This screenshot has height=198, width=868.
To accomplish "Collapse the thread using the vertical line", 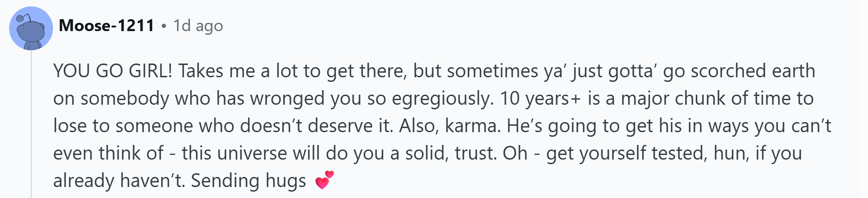I will [x=31, y=124].
